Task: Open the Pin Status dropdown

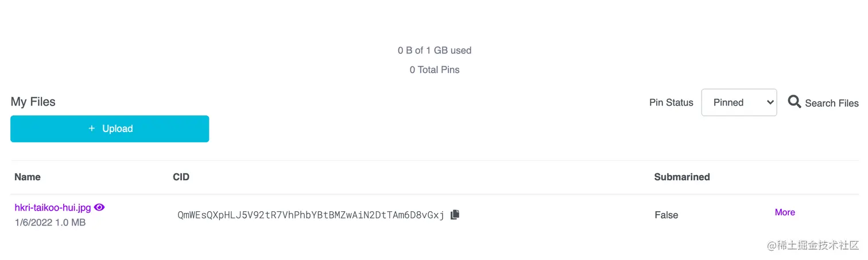Action: [739, 102]
